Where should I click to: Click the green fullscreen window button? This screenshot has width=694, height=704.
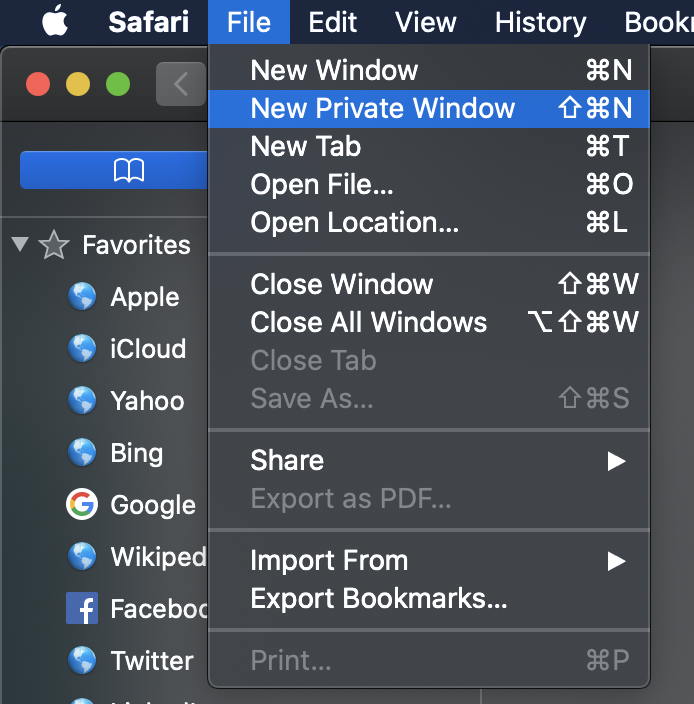tap(118, 84)
